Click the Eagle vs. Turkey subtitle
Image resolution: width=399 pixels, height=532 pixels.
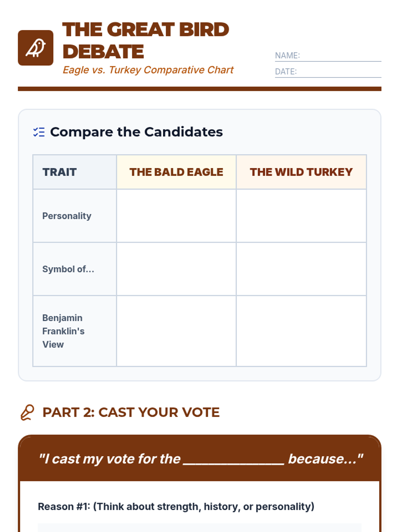click(x=148, y=70)
